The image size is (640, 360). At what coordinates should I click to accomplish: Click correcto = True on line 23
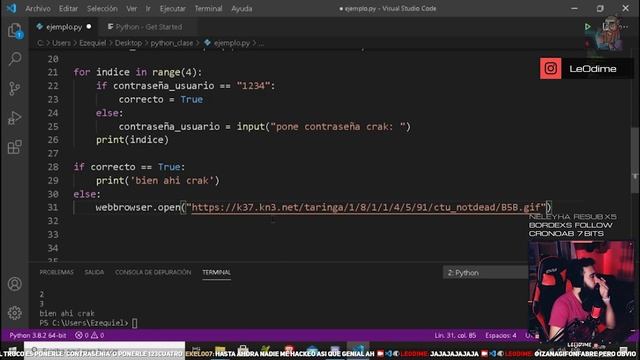[x=160, y=100]
